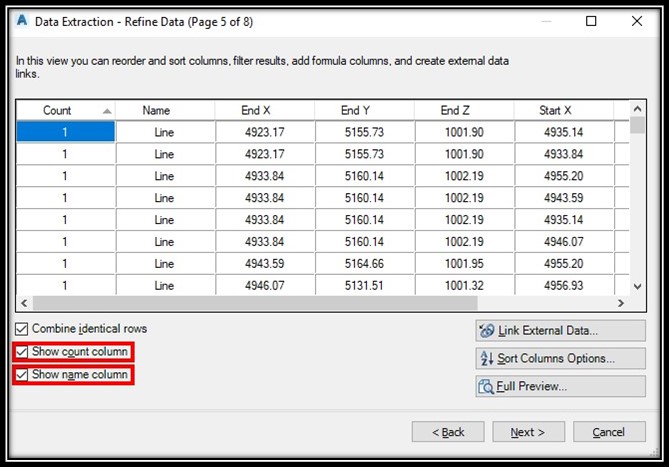Sort by the Count column header
669x467 pixels.
[x=66, y=110]
